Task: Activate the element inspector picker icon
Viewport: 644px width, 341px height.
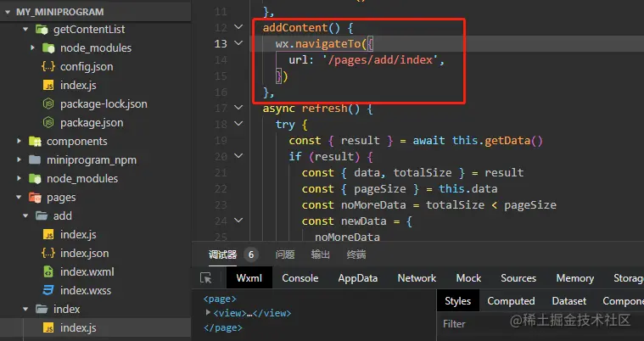Action: pos(206,278)
